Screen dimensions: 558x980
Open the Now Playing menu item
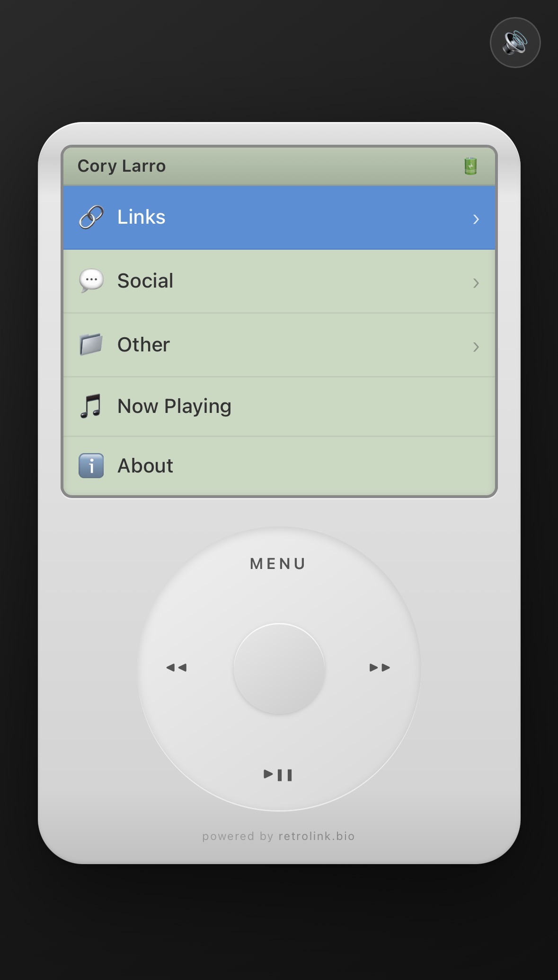174,406
